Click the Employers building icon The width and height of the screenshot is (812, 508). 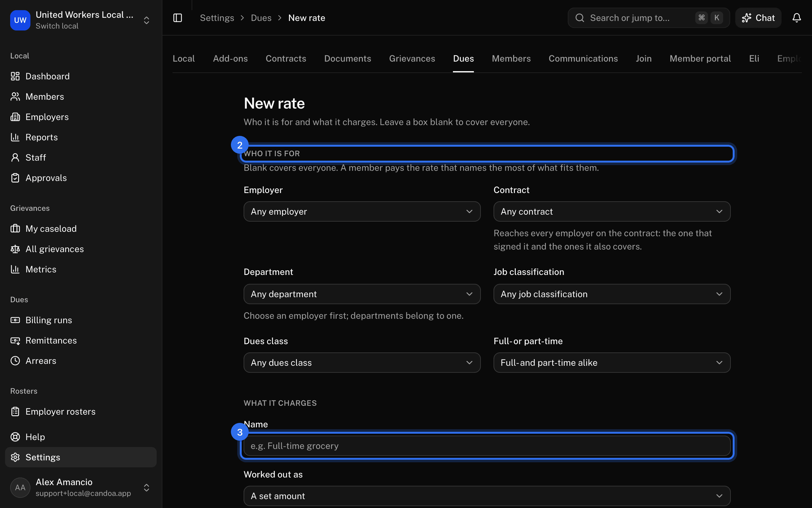pos(15,117)
